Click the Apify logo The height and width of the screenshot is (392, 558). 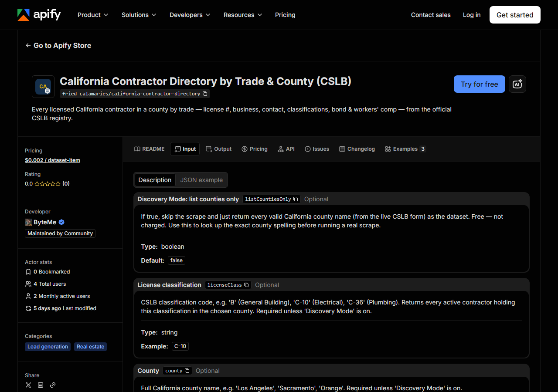pos(39,15)
